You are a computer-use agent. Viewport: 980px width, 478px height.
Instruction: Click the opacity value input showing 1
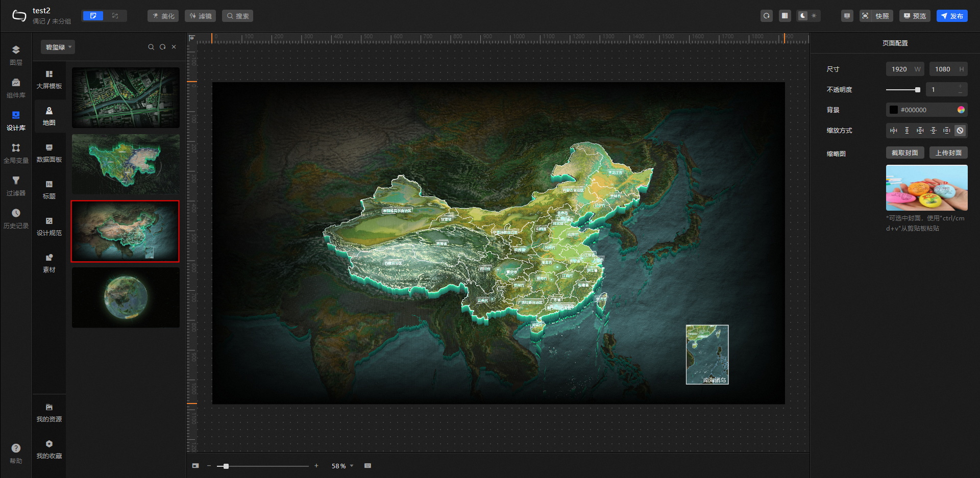[947, 90]
